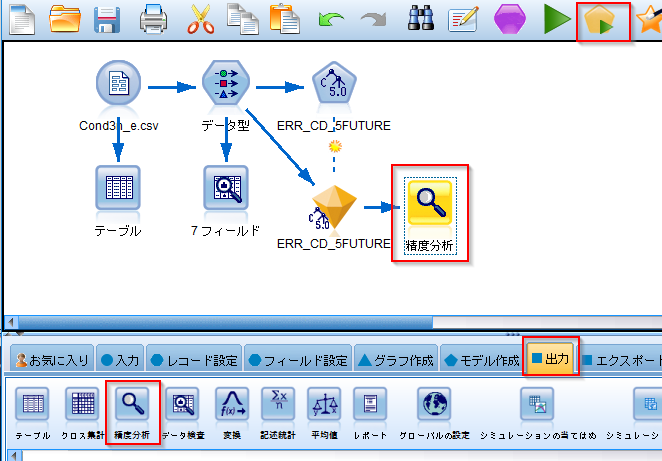This screenshot has width=662, height=461.
Task: Create a new stream with the blank page icon
Action: (x=22, y=19)
